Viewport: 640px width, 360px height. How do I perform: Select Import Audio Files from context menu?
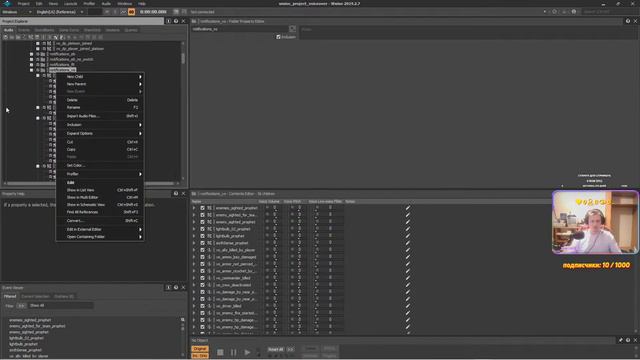tap(100, 116)
